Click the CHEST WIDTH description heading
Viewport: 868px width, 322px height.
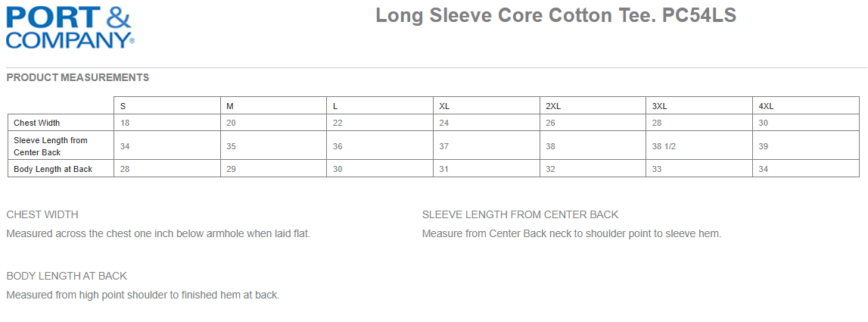[x=42, y=214]
